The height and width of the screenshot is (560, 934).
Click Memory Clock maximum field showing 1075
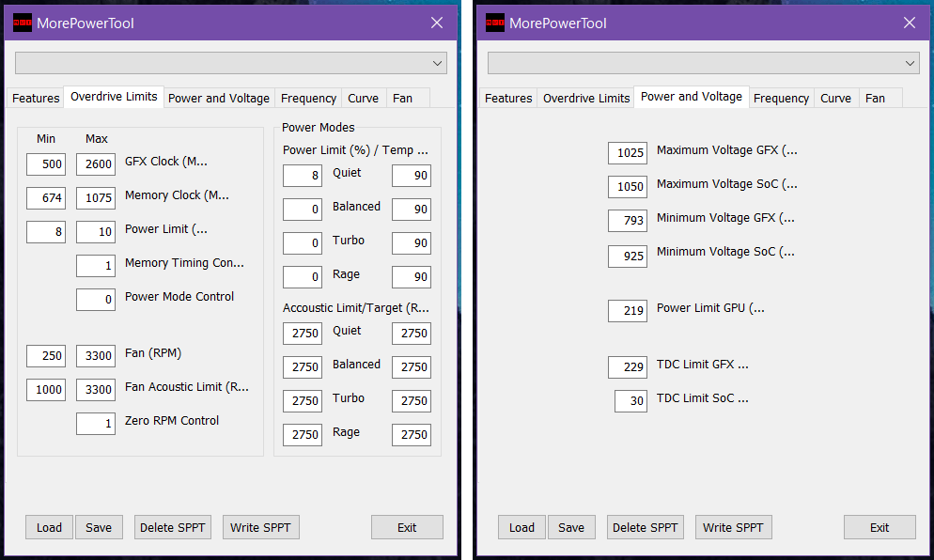tap(96, 198)
